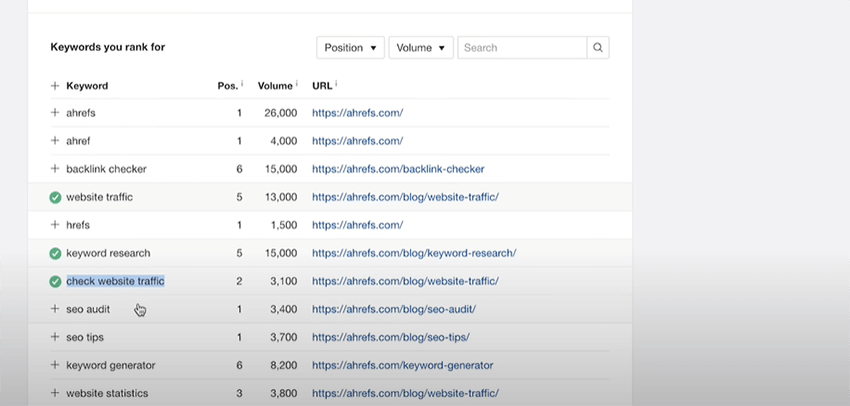Image resolution: width=850 pixels, height=406 pixels.
Task: Click the URL column header
Action: 322,86
